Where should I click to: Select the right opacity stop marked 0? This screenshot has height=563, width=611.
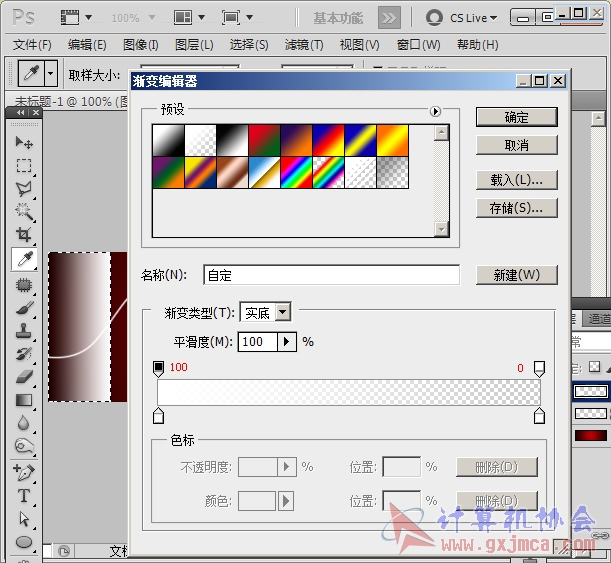pos(539,369)
